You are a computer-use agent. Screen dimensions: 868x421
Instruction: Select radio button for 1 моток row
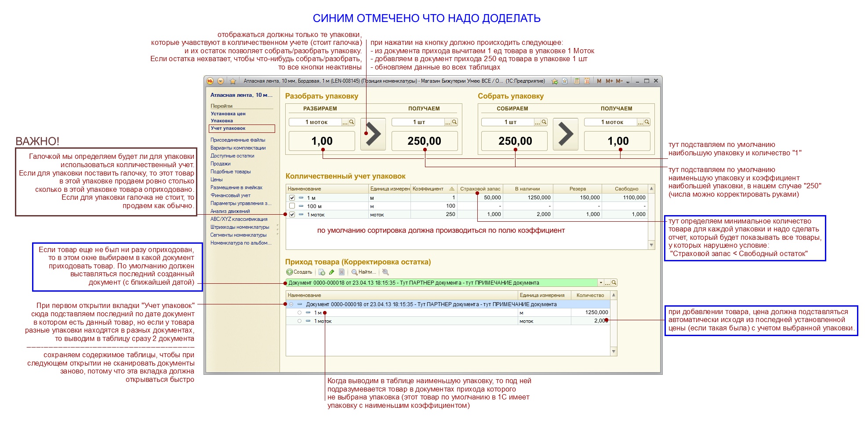299,321
